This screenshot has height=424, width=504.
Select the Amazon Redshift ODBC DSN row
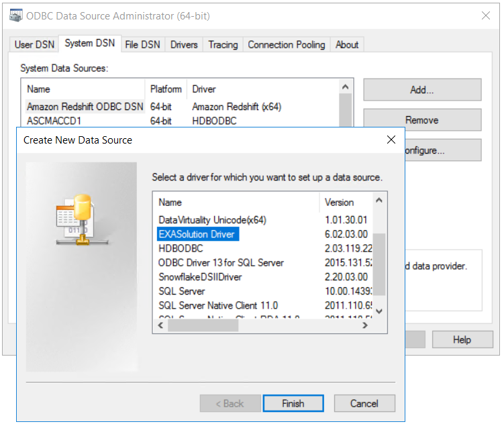point(85,106)
